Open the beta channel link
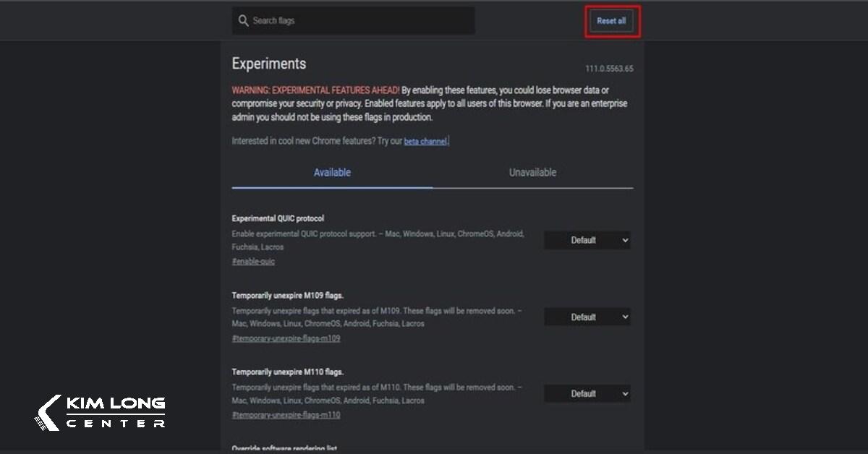This screenshot has width=868, height=454. (x=425, y=142)
